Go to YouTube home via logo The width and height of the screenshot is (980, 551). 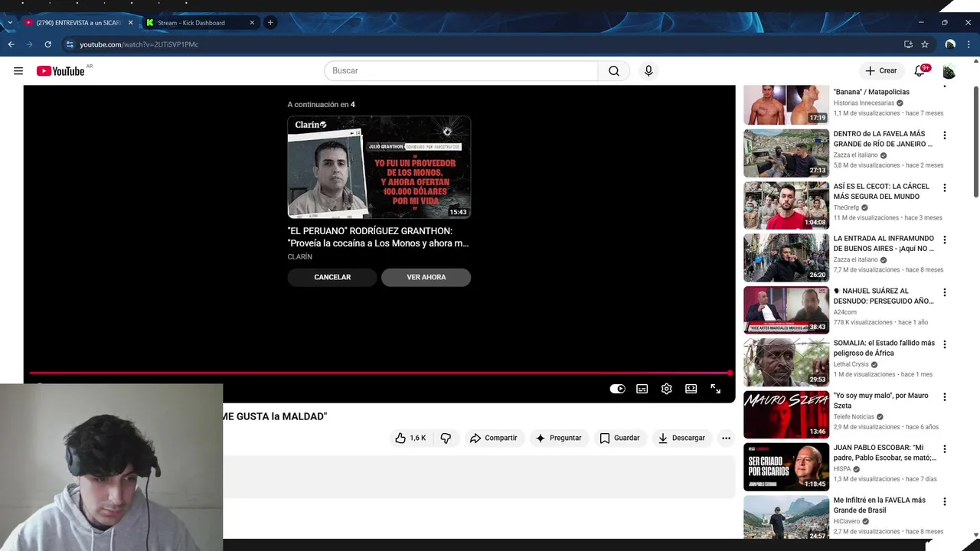pos(60,71)
